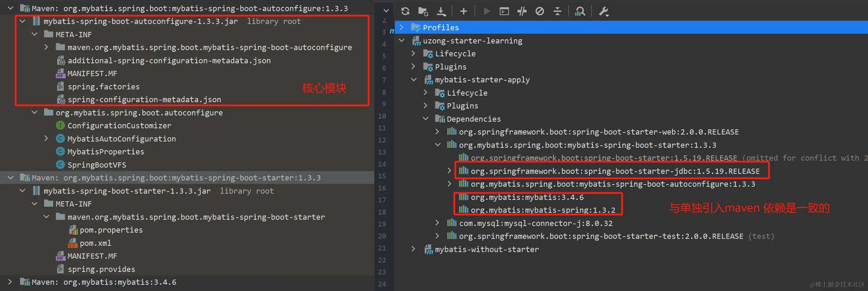Expand spring-boot-starter-jdbc:1.5.19.RELEASE dependency

tap(449, 170)
